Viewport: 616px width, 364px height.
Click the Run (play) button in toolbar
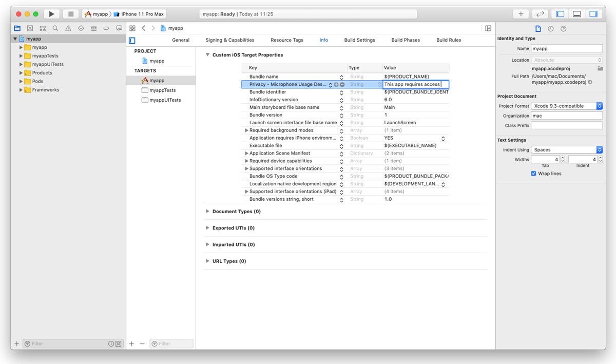[51, 14]
